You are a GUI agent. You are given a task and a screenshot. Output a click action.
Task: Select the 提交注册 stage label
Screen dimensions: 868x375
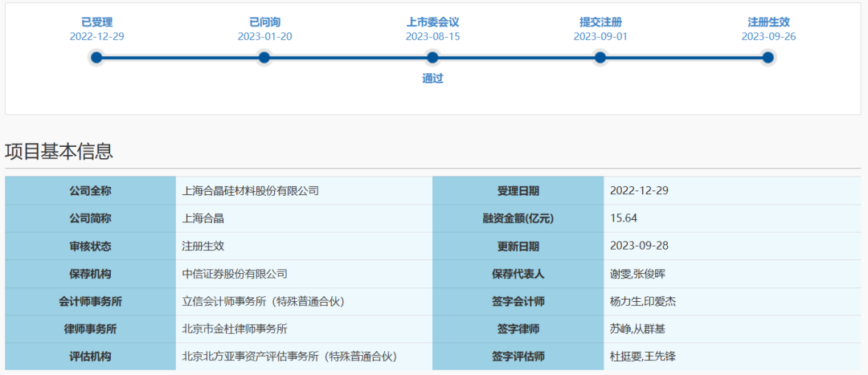click(x=600, y=22)
